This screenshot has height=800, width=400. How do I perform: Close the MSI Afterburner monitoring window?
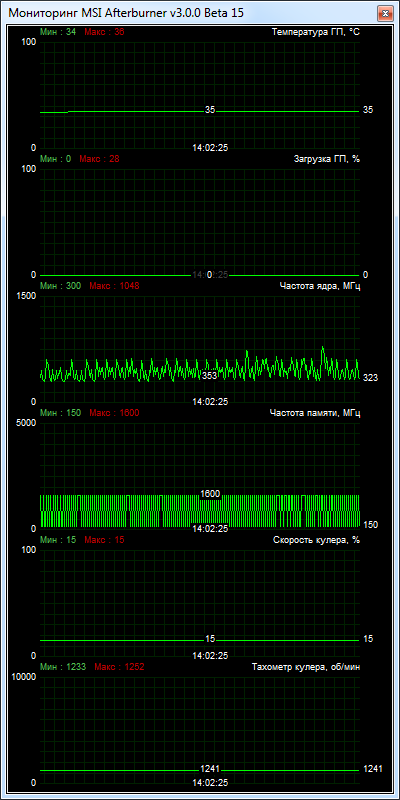pos(384,13)
